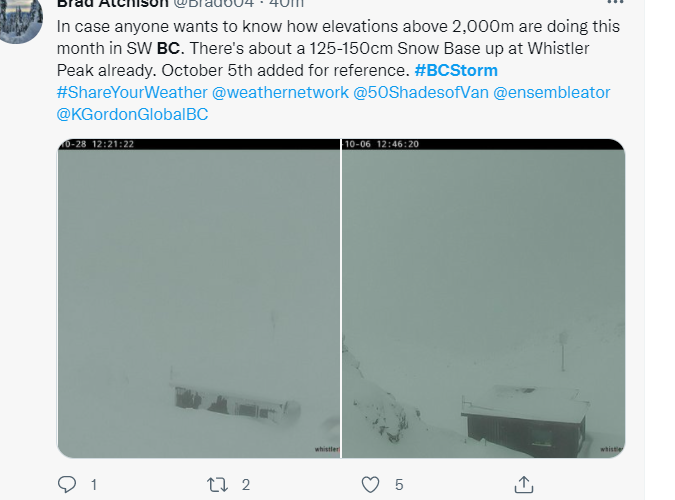Retweet this post via retweet icon
675x500 pixels.
coord(217,485)
